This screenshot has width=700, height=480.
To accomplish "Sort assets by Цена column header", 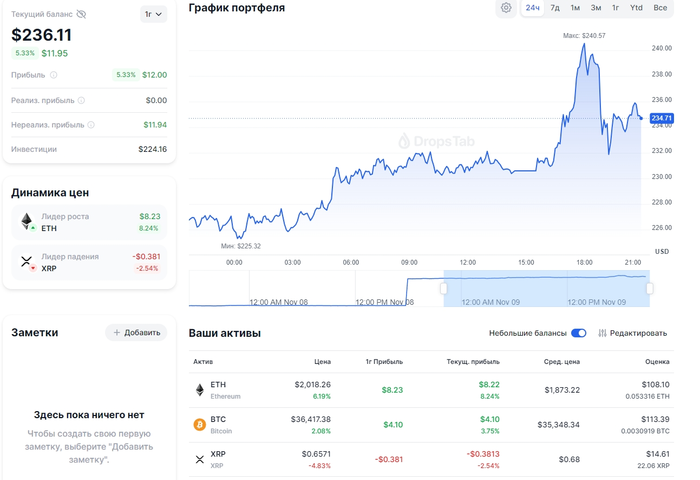I will tap(322, 361).
